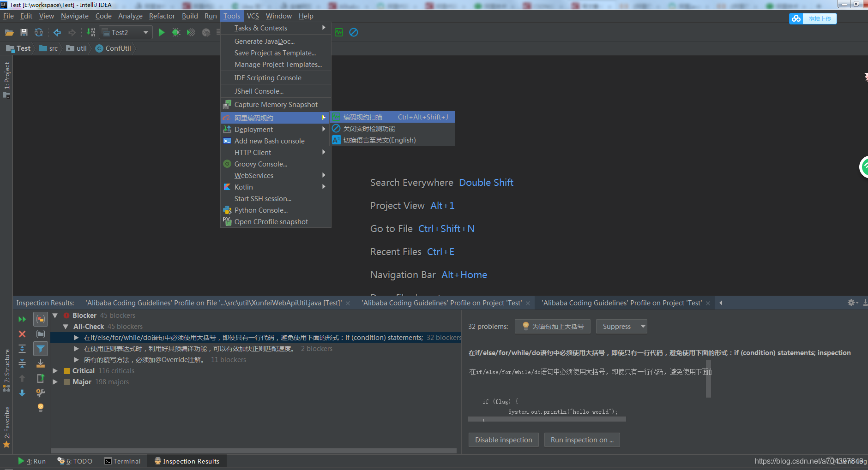Click the Open folder toolbar icon
The image size is (868, 470).
coord(9,33)
